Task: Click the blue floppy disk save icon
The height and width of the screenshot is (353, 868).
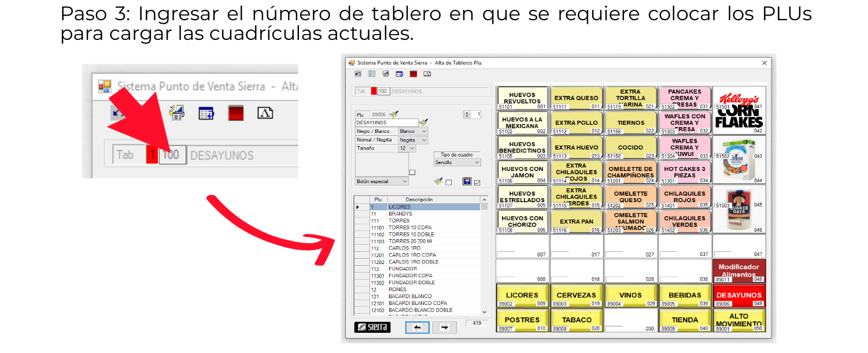Action: pyautogui.click(x=467, y=181)
